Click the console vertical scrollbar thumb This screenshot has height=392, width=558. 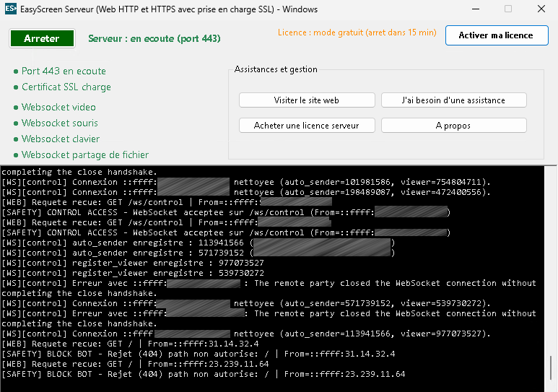(551, 367)
